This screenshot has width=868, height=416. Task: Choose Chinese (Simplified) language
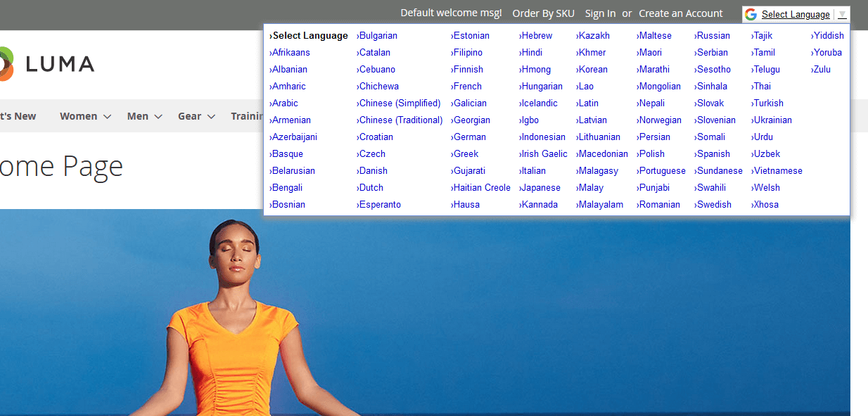[400, 103]
